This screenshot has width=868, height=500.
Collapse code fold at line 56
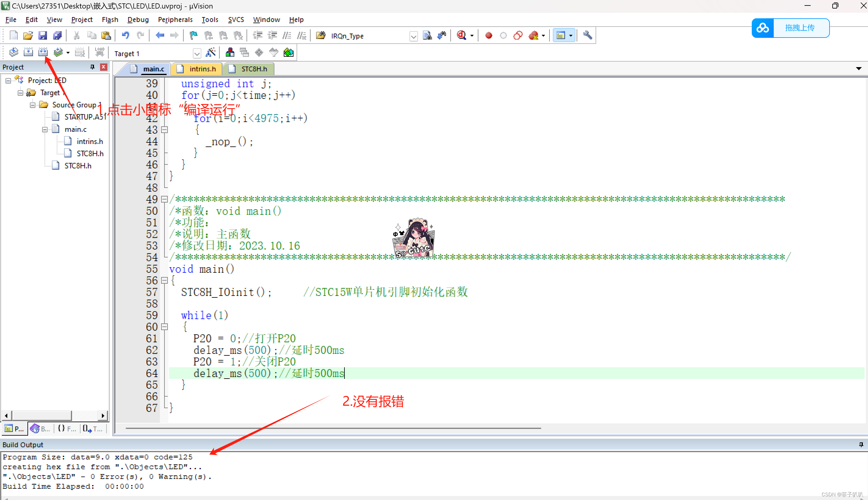[164, 281]
